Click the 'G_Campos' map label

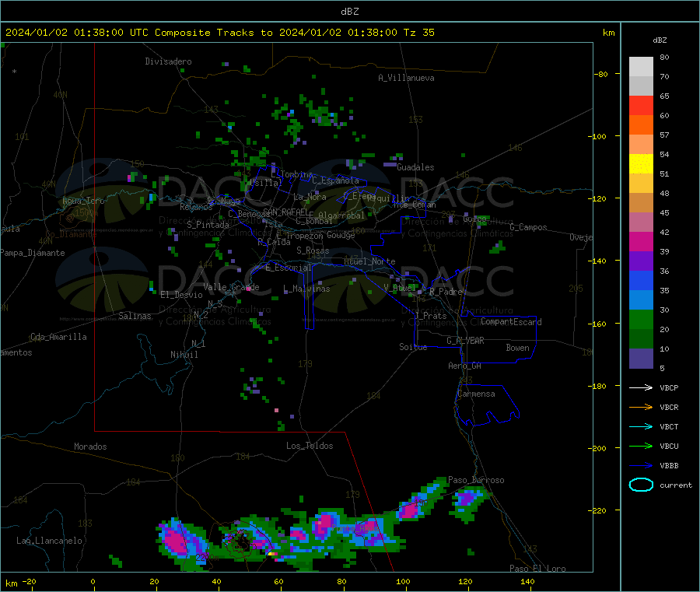tap(528, 227)
